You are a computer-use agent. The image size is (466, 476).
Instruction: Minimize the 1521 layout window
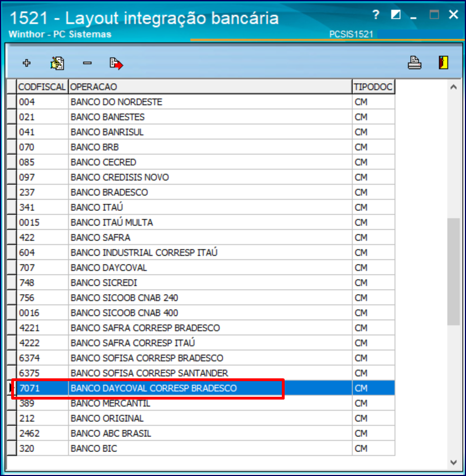(413, 18)
